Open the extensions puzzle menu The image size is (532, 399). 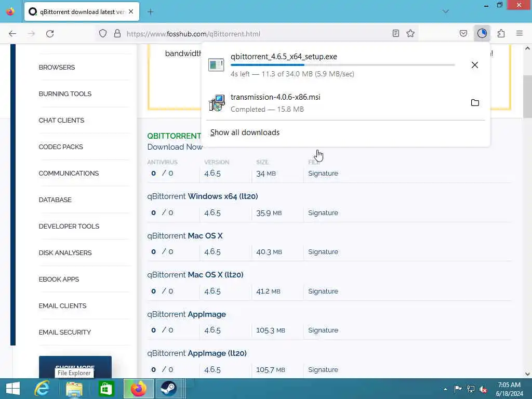pos(501,33)
